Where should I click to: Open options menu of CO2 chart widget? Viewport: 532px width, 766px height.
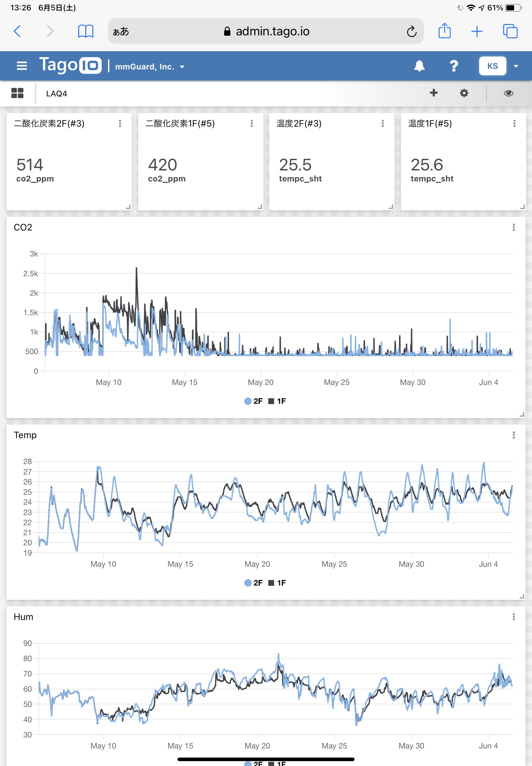point(513,228)
